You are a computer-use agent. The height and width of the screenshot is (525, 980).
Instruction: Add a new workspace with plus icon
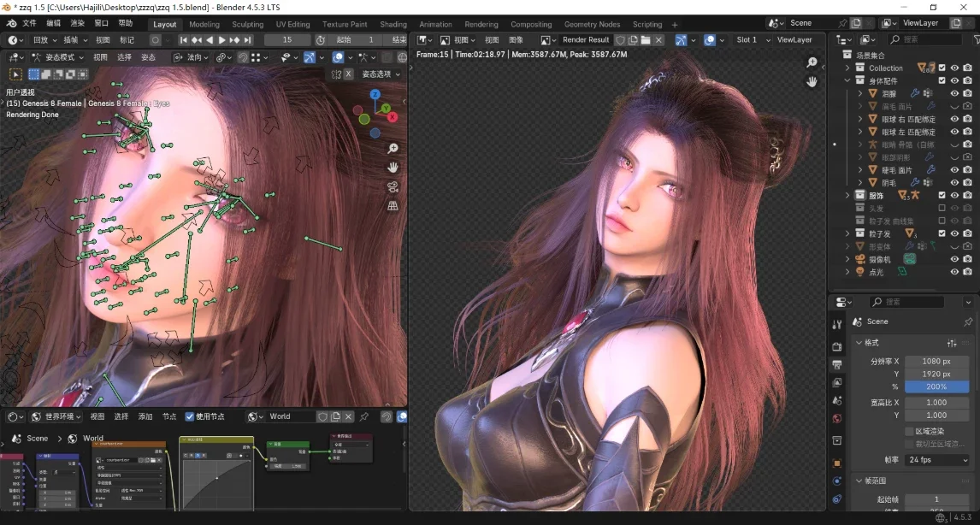[x=675, y=25]
